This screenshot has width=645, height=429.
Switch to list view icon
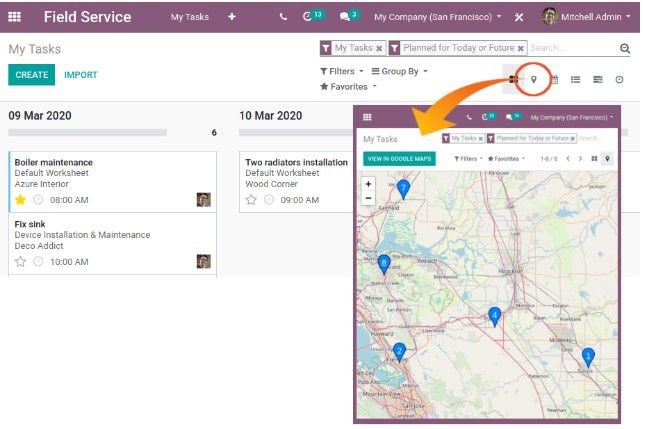click(x=575, y=79)
